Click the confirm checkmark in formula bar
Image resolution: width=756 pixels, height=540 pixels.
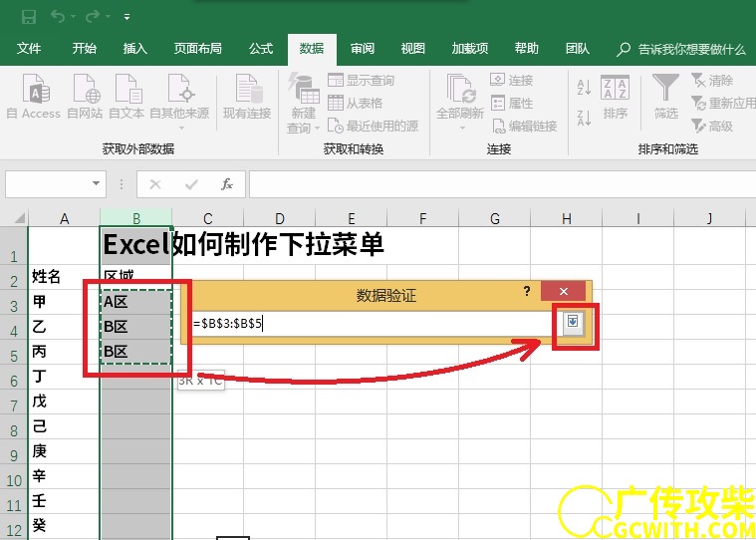pos(191,184)
